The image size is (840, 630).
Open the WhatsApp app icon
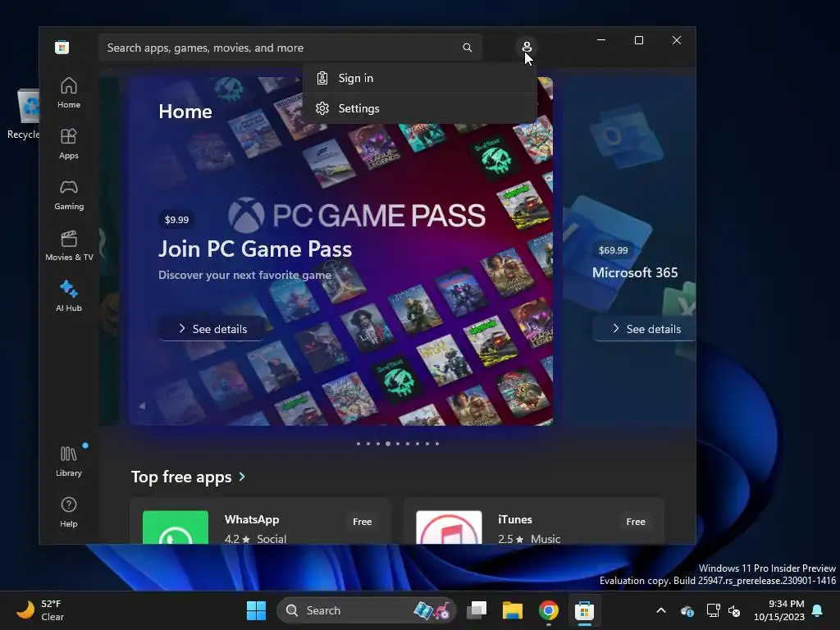pos(176,527)
